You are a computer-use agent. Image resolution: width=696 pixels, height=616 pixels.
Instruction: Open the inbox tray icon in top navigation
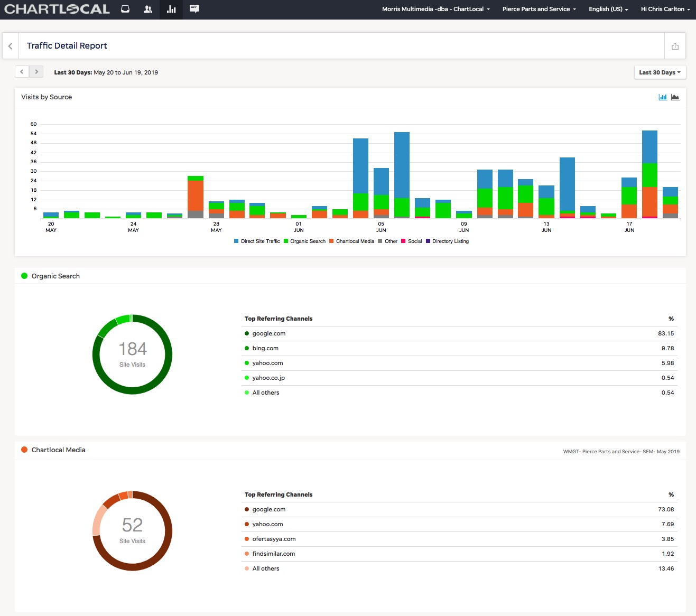click(125, 9)
